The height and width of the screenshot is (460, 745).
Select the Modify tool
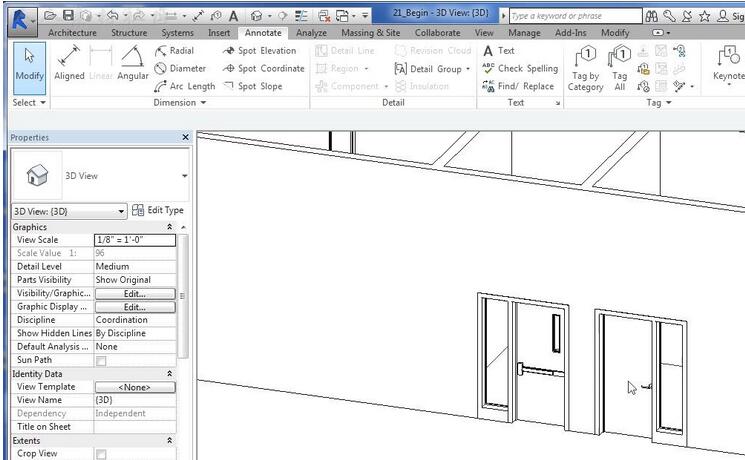(29, 64)
